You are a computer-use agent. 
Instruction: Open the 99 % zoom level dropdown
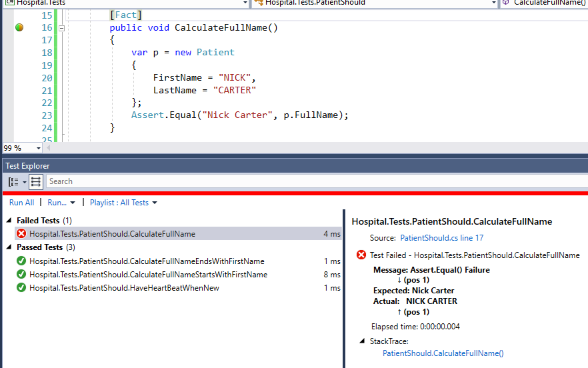[x=38, y=148]
